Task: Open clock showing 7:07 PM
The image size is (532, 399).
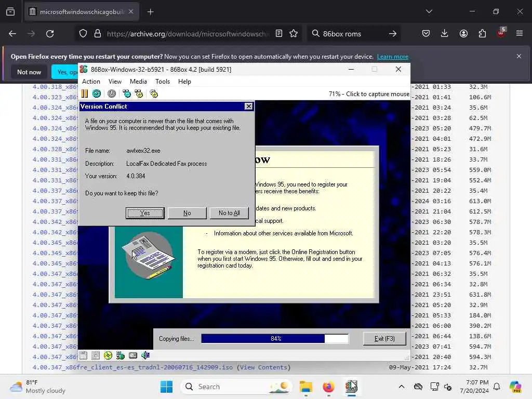Action: 474,387
